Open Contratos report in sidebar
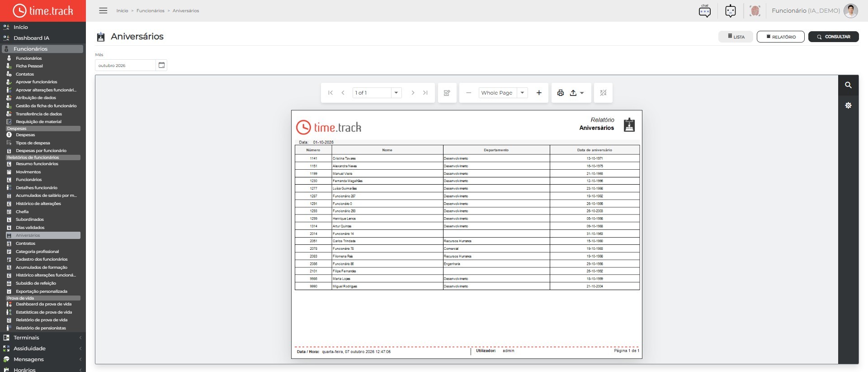 [25, 243]
